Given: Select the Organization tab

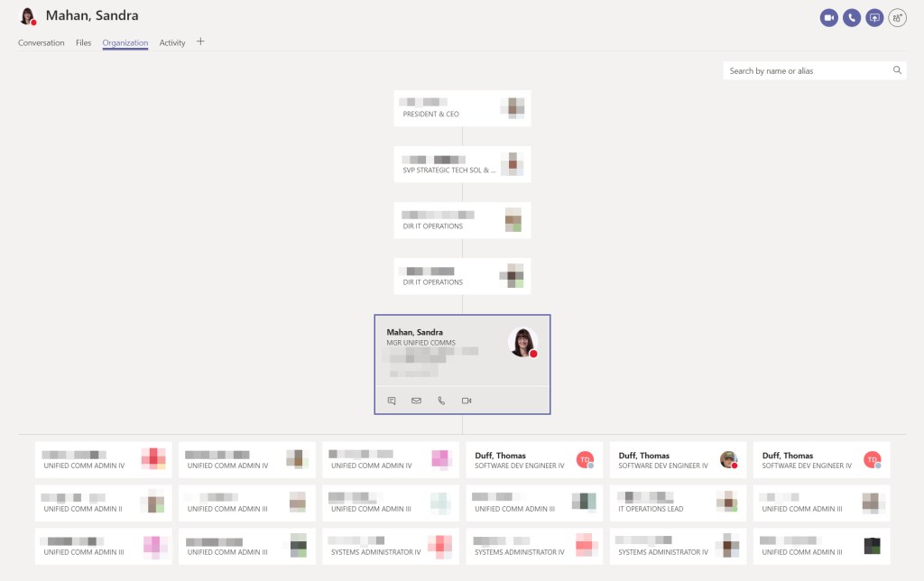Looking at the screenshot, I should point(124,42).
